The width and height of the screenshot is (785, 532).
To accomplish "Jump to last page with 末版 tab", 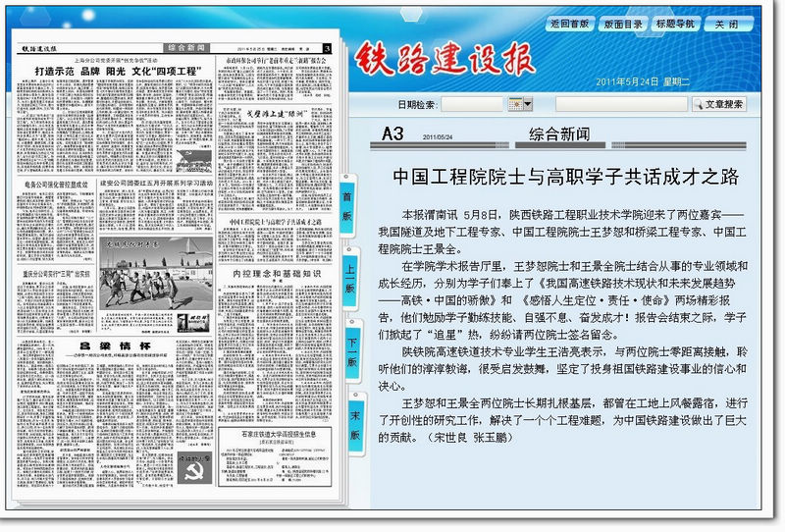I will pyautogui.click(x=348, y=422).
